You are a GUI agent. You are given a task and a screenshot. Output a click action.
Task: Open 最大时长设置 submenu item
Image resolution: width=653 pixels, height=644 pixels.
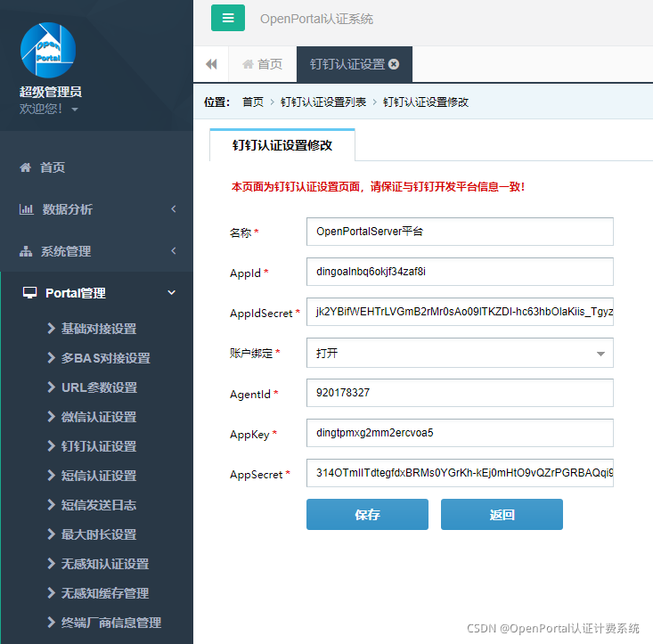point(99,534)
